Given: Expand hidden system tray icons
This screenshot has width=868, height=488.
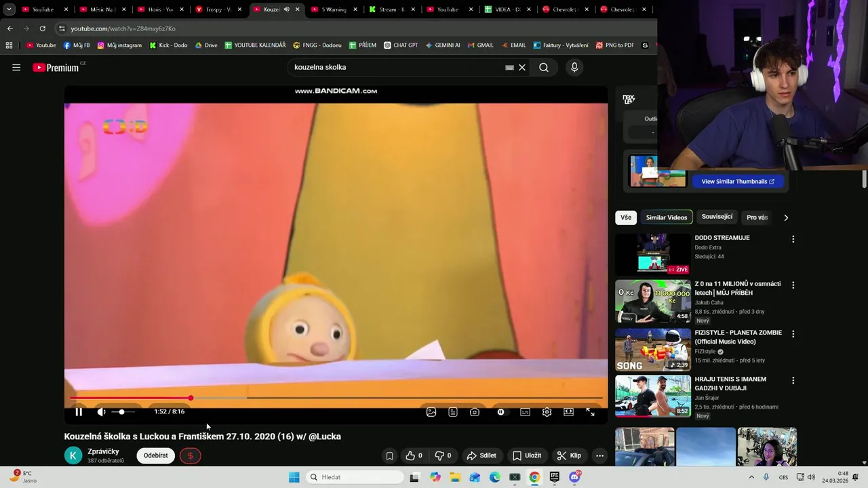Looking at the screenshot, I should tap(750, 477).
